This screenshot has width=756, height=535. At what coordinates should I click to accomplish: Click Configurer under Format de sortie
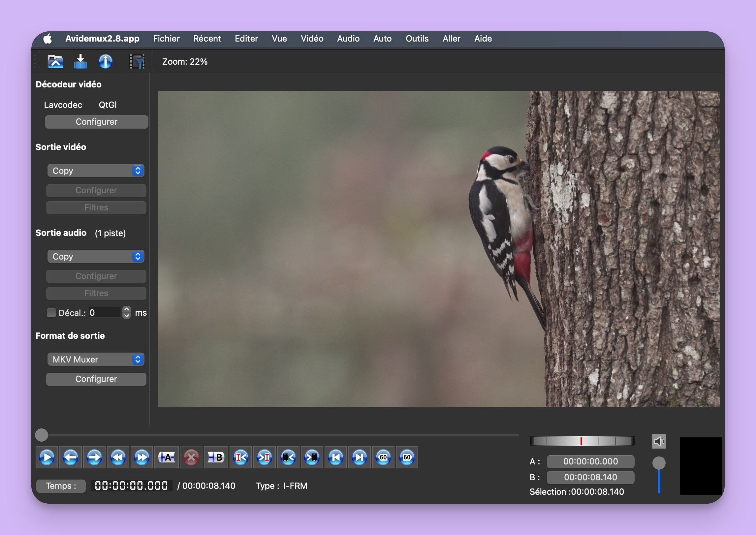pos(96,379)
